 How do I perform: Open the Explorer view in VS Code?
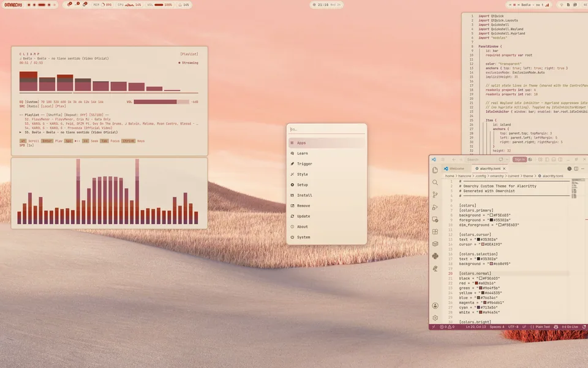435,170
